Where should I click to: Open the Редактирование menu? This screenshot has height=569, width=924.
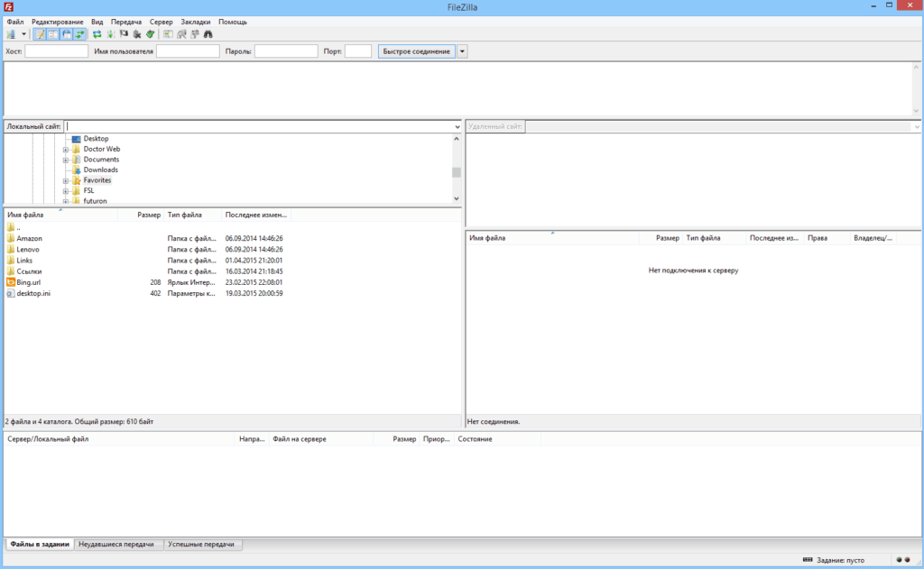pyautogui.click(x=57, y=22)
